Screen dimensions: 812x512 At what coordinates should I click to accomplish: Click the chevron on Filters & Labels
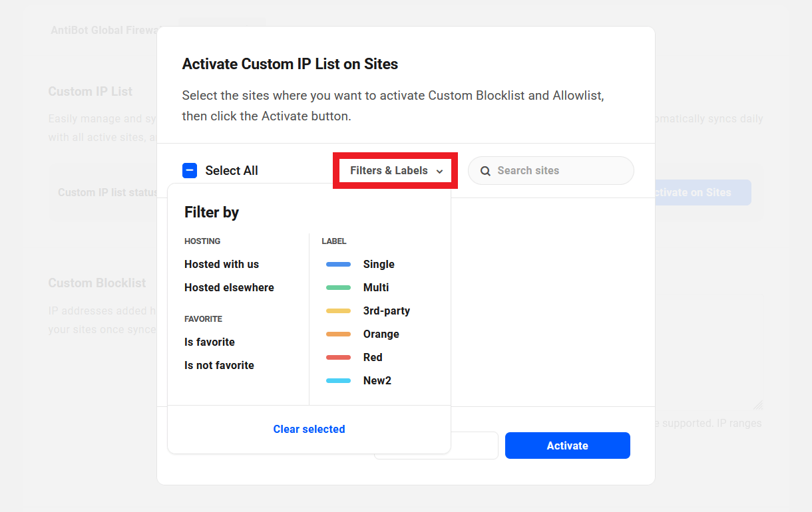[x=439, y=172]
